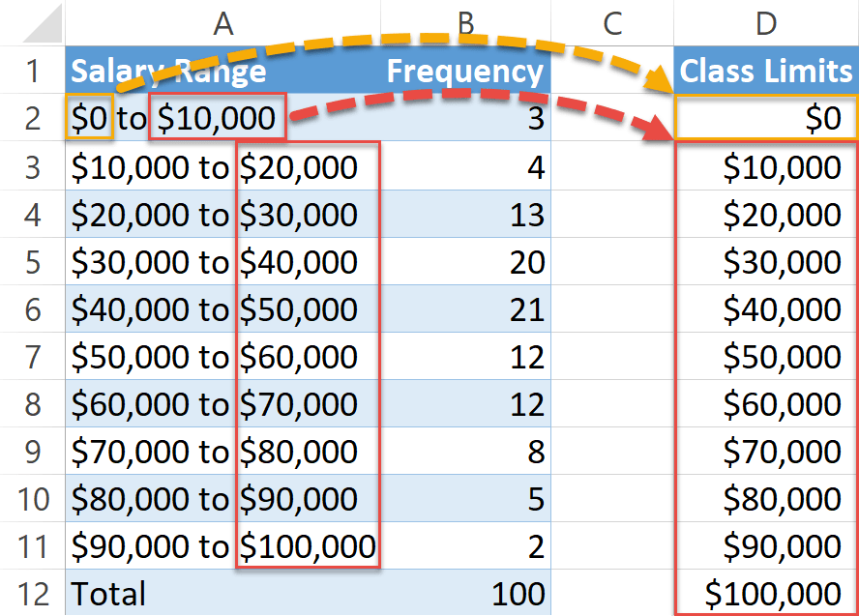Select row number 1
859x616 pixels.
pos(32,71)
